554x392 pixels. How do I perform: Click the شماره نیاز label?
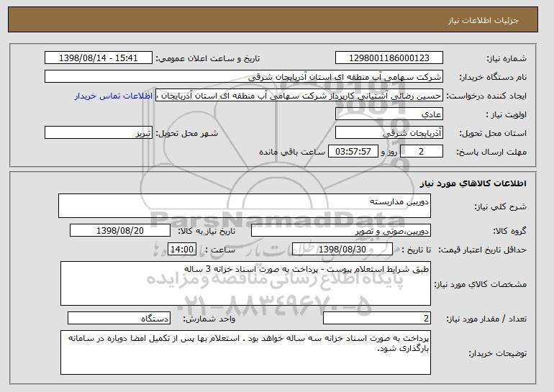507,59
